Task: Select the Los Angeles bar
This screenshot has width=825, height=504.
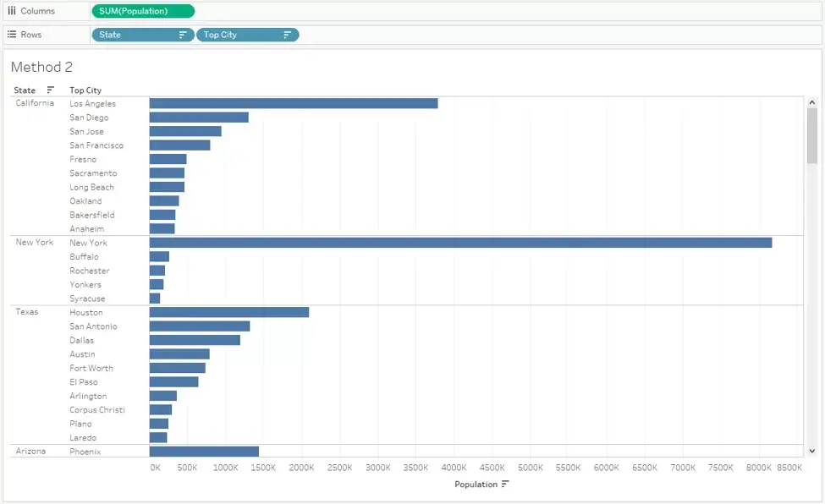Action: [294, 104]
